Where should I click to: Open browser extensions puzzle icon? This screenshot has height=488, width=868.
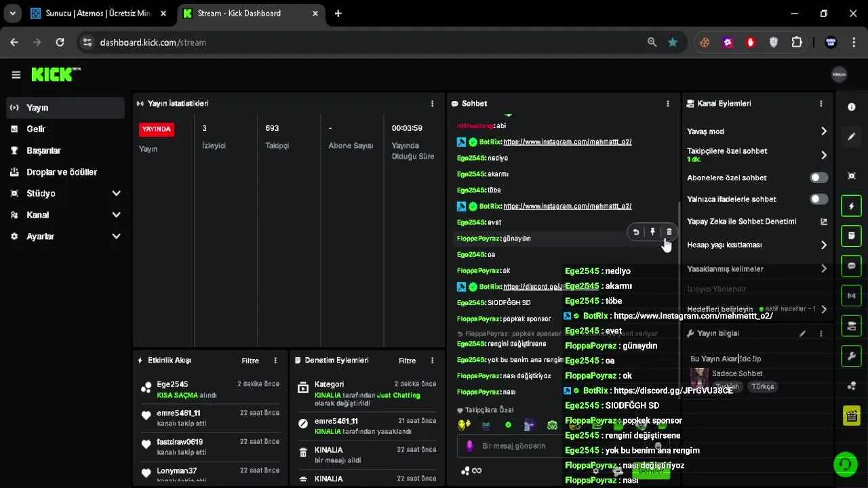click(797, 42)
